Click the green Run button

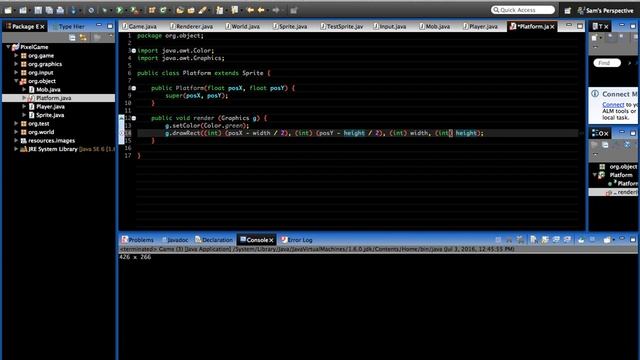(x=119, y=11)
